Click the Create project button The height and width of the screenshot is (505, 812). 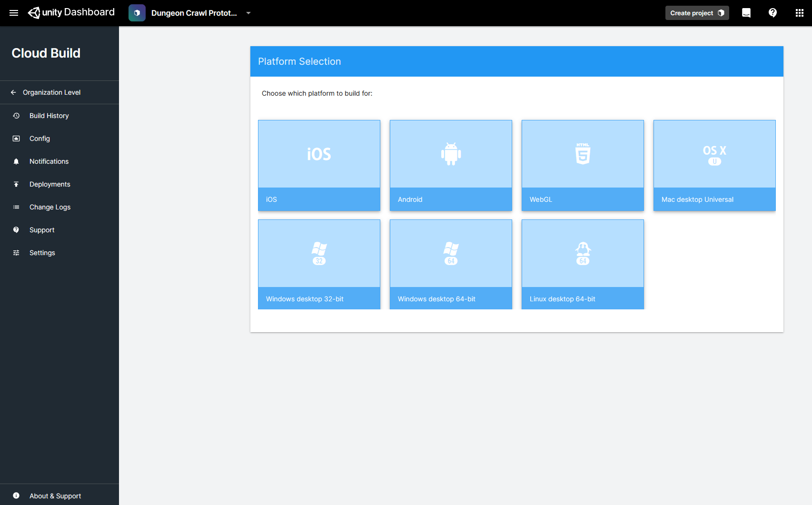(697, 13)
